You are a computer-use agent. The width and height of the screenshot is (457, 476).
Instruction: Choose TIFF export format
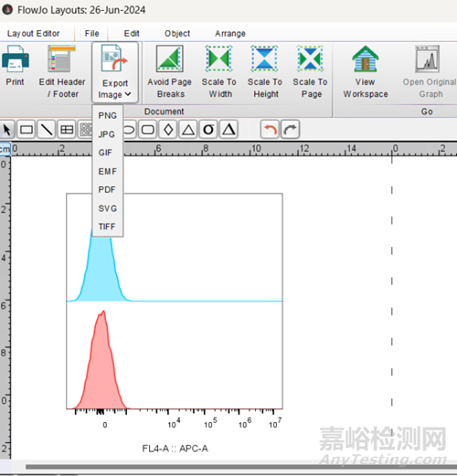(107, 227)
